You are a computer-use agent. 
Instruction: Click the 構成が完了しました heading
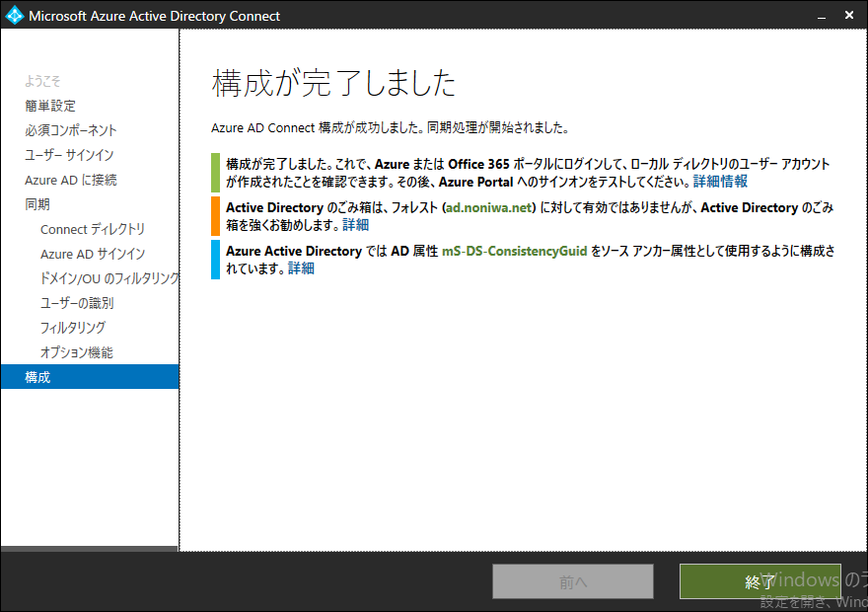click(333, 83)
